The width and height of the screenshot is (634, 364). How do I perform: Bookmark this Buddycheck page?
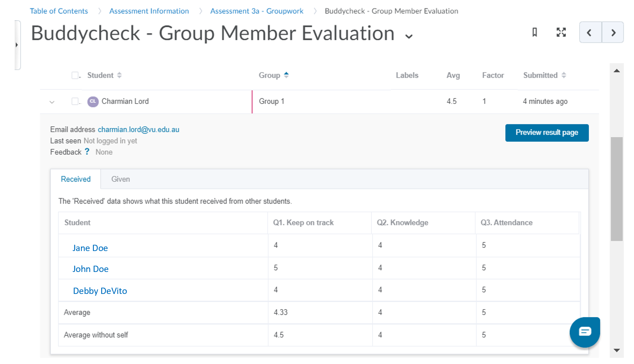[x=535, y=32]
